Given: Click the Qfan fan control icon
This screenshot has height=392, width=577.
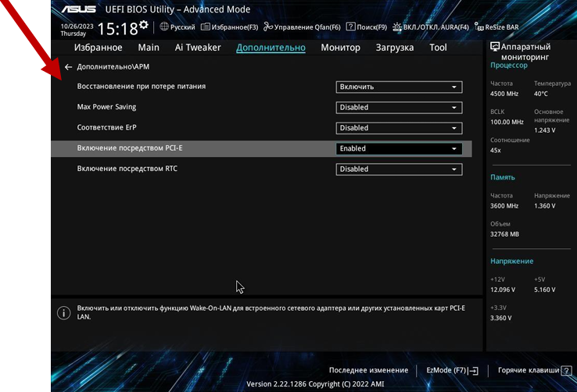Looking at the screenshot, I should tap(268, 27).
